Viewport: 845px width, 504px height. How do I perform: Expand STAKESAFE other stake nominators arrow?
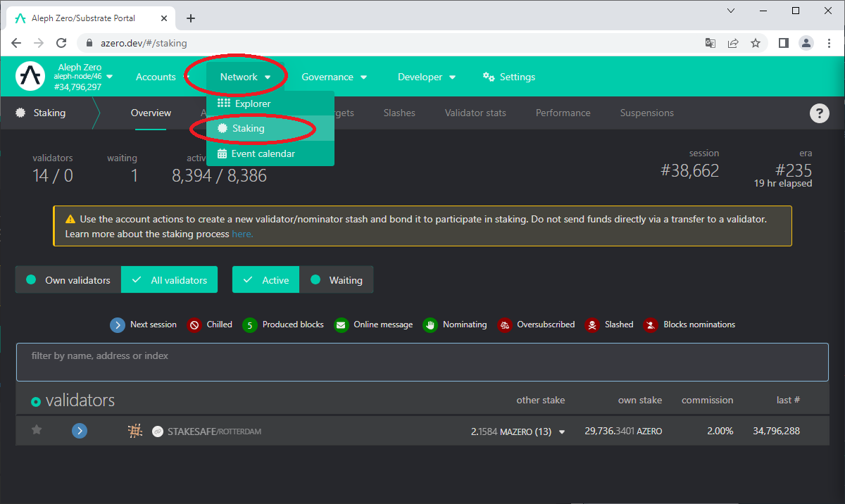(x=562, y=432)
